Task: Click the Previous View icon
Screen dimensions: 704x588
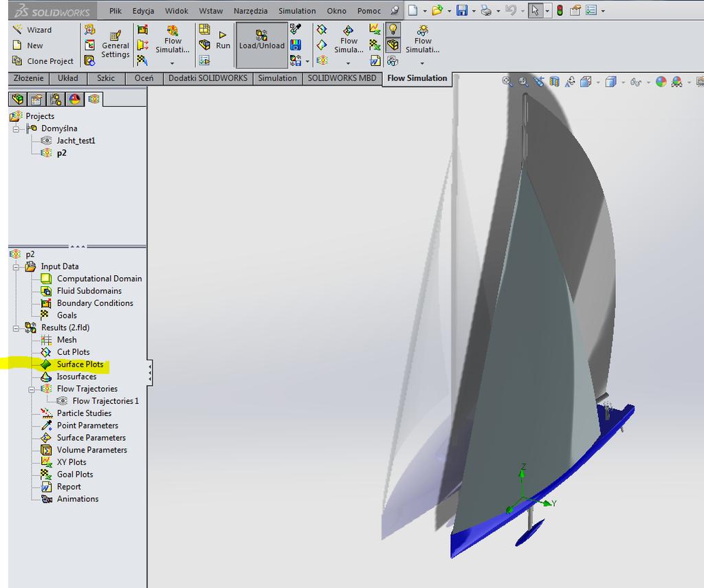Action: [539, 81]
